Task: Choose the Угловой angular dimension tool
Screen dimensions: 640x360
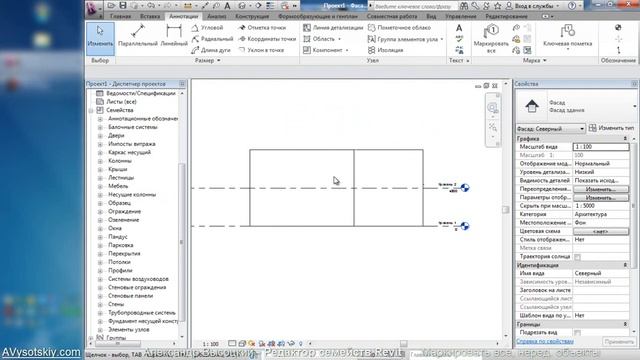Action: 208,27
